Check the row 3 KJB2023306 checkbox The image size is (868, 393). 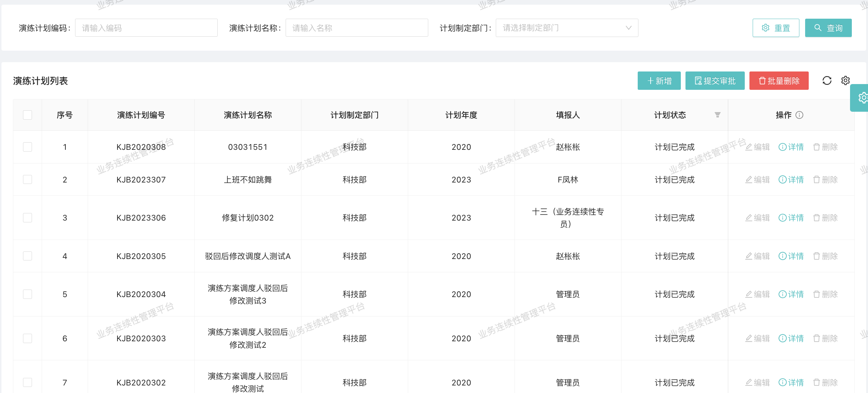(27, 218)
